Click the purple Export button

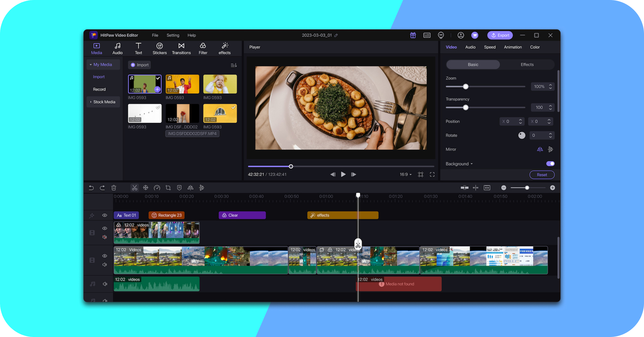pyautogui.click(x=500, y=35)
